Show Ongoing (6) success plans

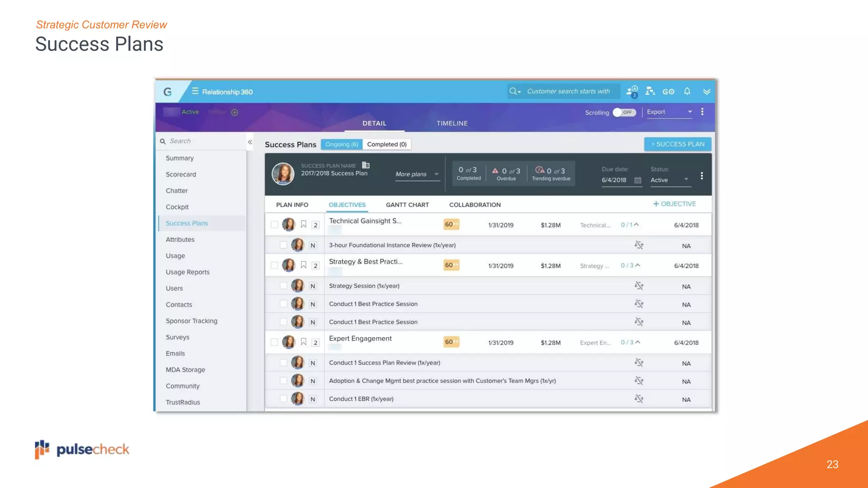342,144
